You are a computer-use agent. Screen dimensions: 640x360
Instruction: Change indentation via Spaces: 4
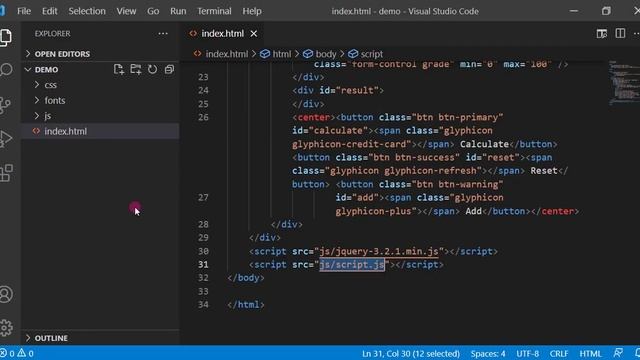click(488, 353)
